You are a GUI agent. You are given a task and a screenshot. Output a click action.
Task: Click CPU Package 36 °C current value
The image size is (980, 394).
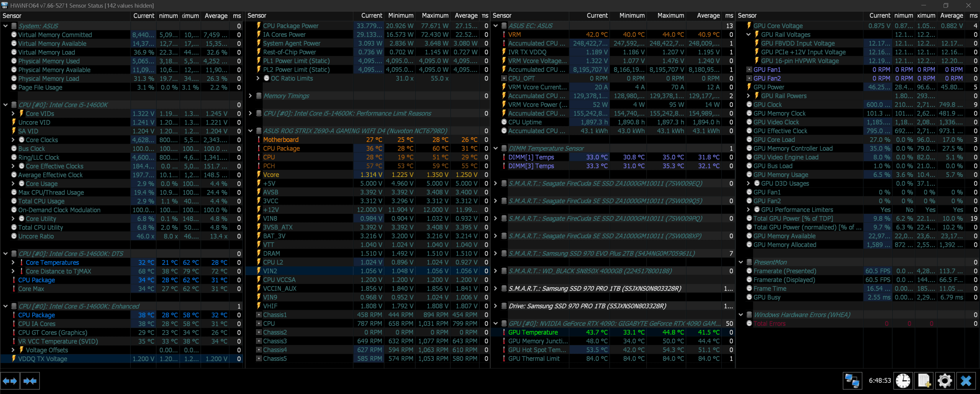pyautogui.click(x=374, y=148)
